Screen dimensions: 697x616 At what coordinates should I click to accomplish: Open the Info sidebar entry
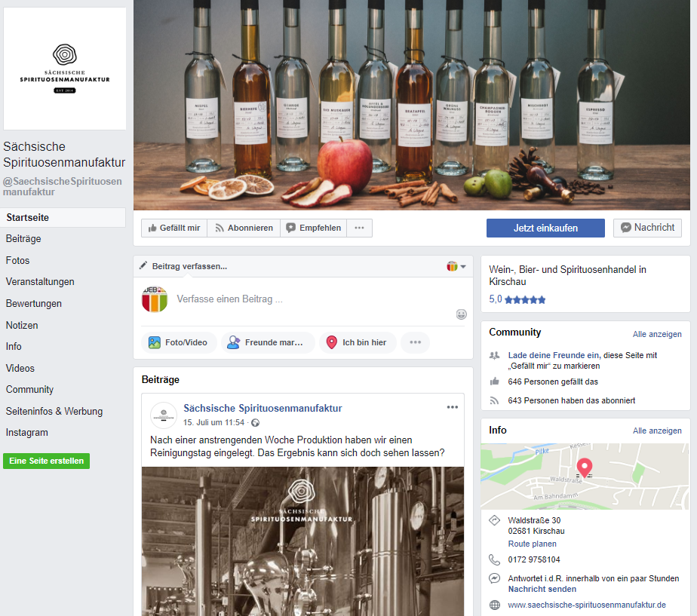[14, 346]
